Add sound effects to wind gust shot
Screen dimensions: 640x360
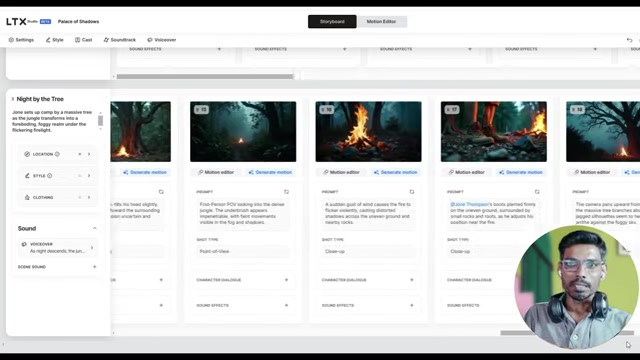pyautogui.click(x=412, y=305)
